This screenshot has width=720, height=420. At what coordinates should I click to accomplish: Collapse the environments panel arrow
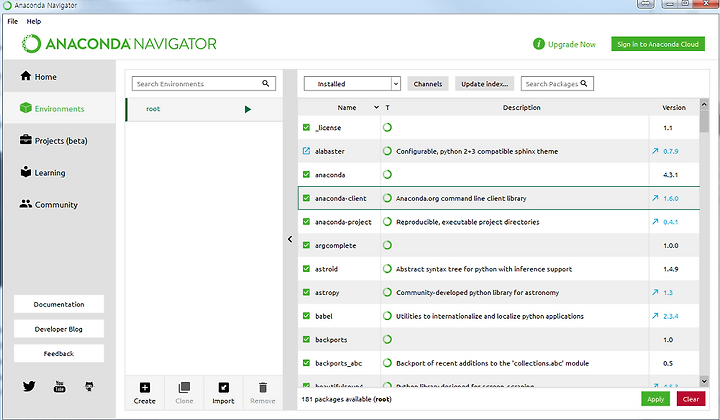point(290,239)
